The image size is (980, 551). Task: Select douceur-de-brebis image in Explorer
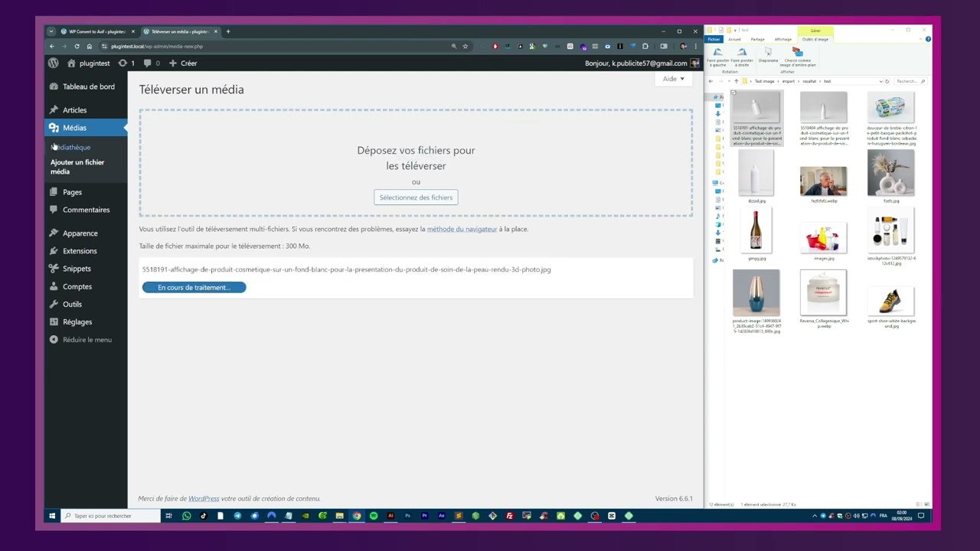[890, 108]
